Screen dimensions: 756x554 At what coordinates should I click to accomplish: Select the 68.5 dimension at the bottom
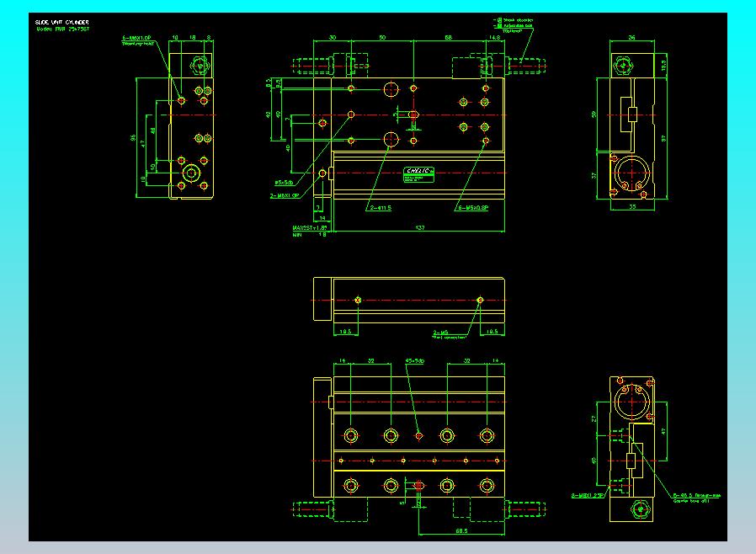[461, 531]
